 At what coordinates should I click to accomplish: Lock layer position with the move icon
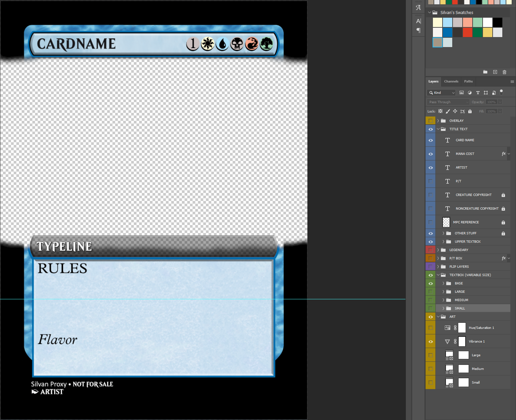(x=455, y=111)
